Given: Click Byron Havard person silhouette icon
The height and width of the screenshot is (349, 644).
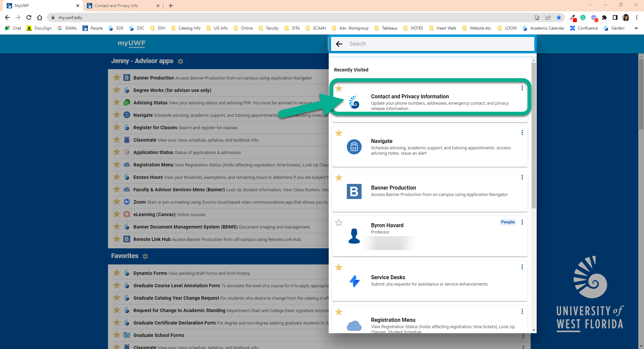Looking at the screenshot, I should click(x=354, y=236).
